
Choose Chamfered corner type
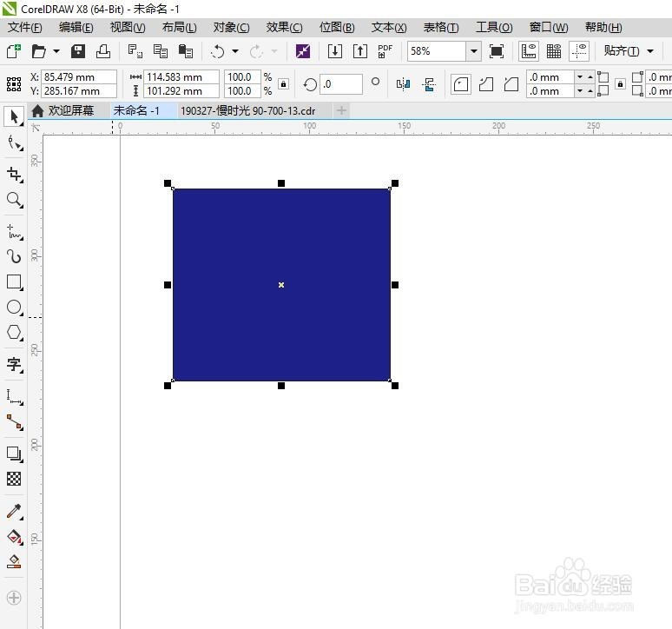click(511, 84)
